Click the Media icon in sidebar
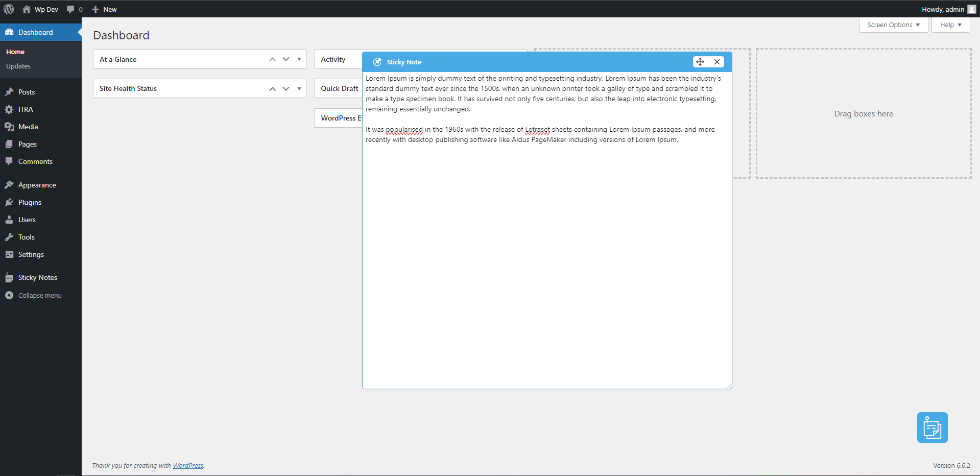 click(x=9, y=127)
